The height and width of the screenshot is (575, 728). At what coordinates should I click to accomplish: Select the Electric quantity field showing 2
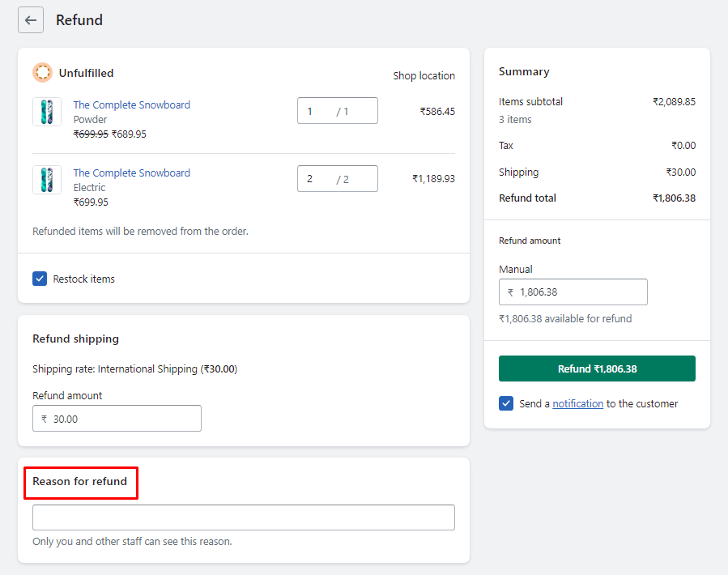(x=336, y=178)
